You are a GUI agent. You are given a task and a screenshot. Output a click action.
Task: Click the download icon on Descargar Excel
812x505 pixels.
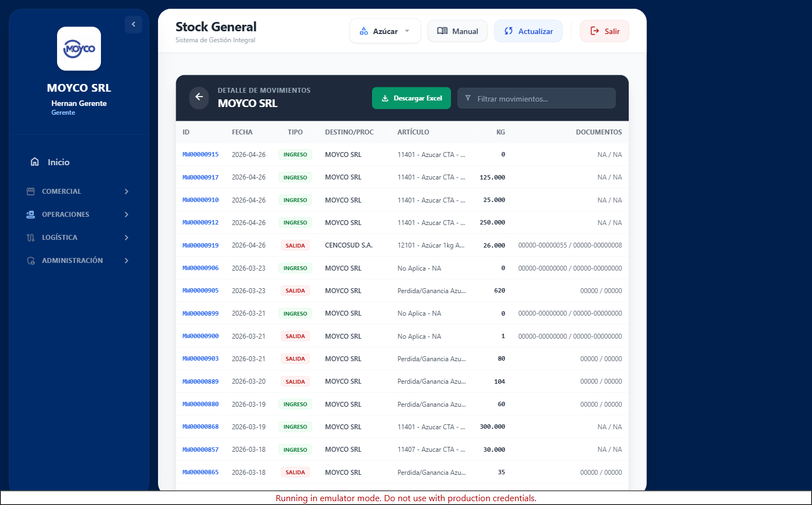[385, 98]
